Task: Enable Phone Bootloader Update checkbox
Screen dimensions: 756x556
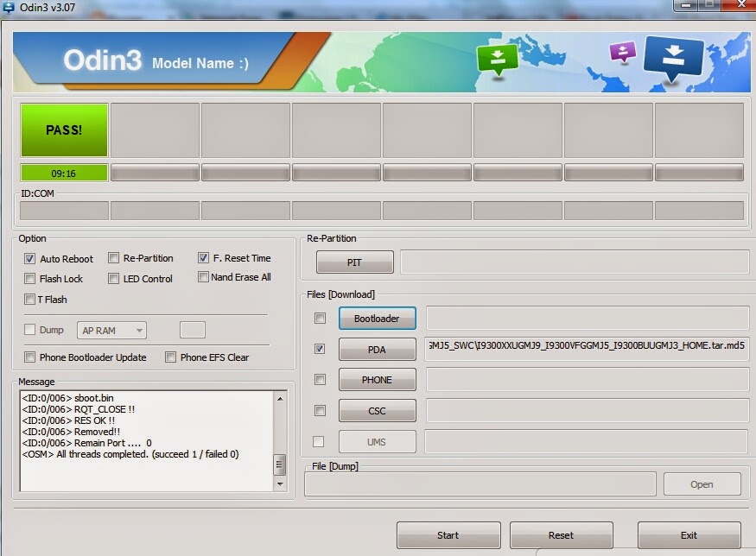Action: coord(30,357)
